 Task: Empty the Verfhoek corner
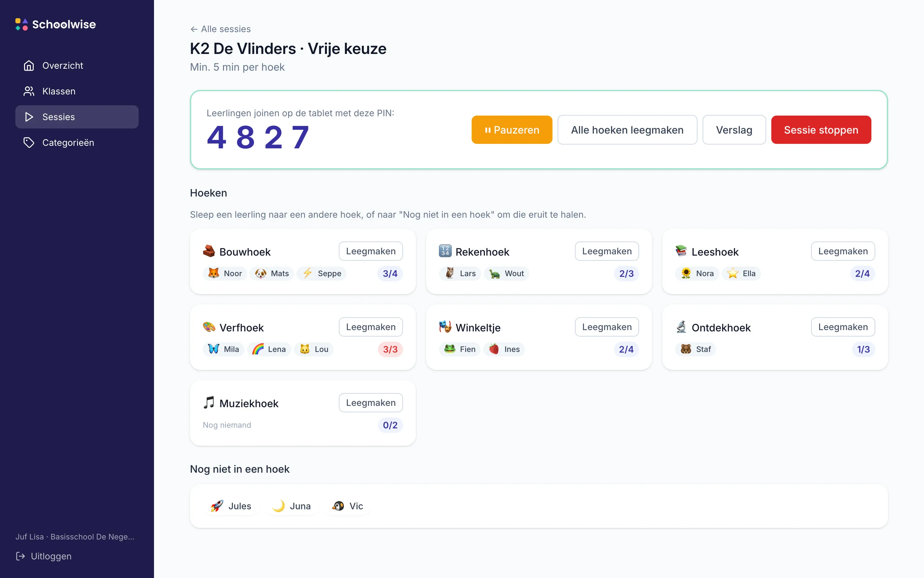(370, 327)
